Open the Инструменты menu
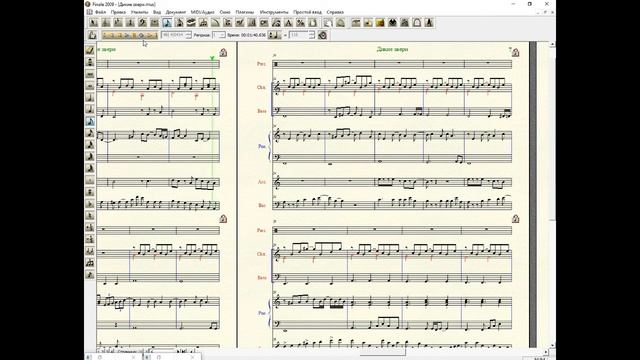Screen dimensions: 640x360 tap(274, 12)
